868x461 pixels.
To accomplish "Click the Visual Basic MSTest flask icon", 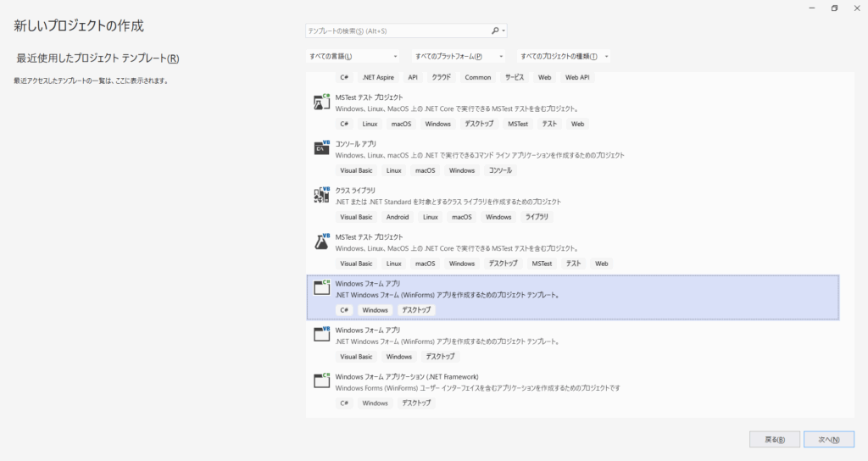I will [321, 242].
